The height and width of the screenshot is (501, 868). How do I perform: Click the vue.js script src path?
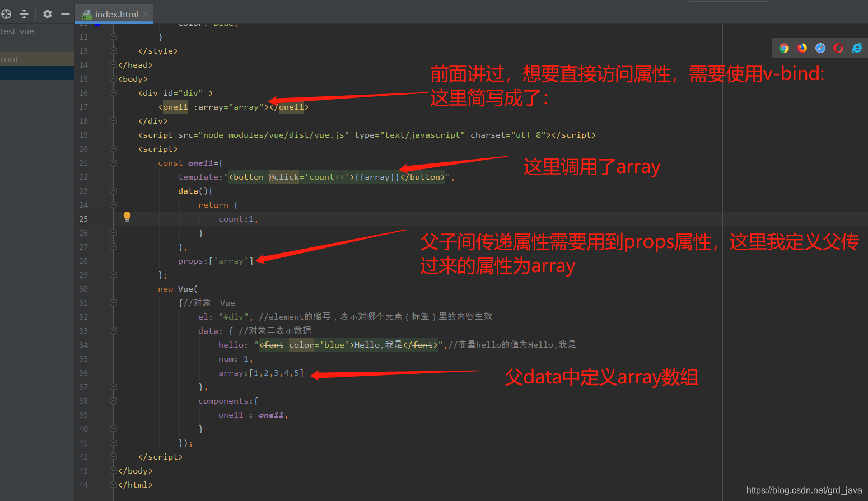(x=274, y=135)
